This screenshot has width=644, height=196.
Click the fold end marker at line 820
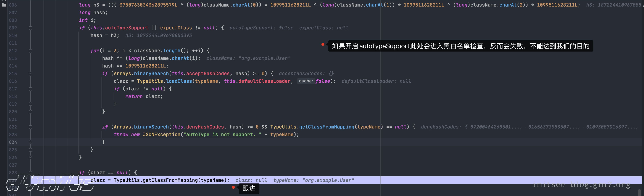pyautogui.click(x=30, y=112)
